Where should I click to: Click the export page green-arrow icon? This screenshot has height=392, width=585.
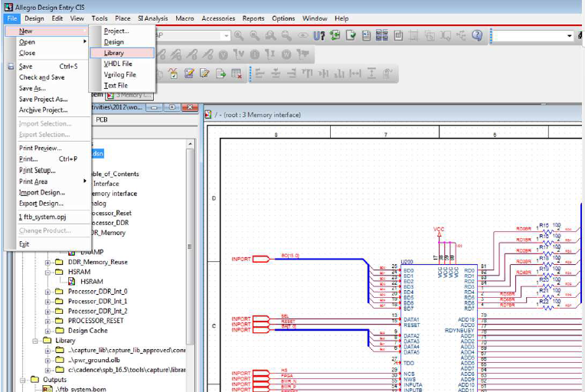(221, 73)
